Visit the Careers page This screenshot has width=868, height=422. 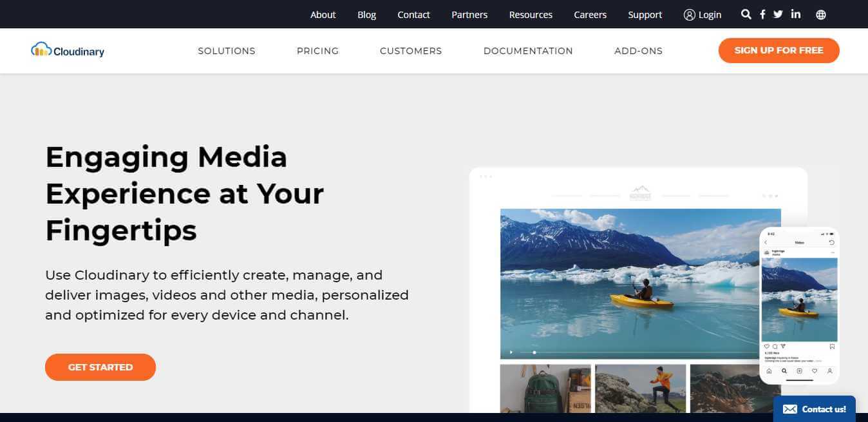tap(590, 15)
